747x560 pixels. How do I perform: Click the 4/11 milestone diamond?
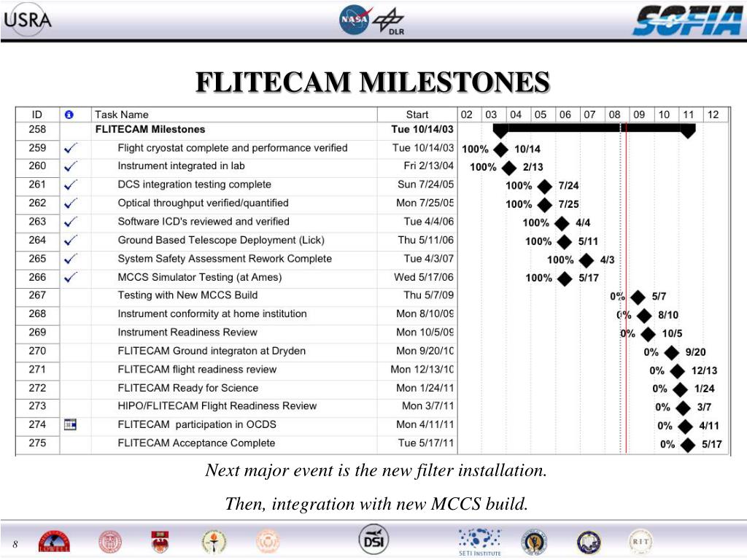click(x=686, y=427)
